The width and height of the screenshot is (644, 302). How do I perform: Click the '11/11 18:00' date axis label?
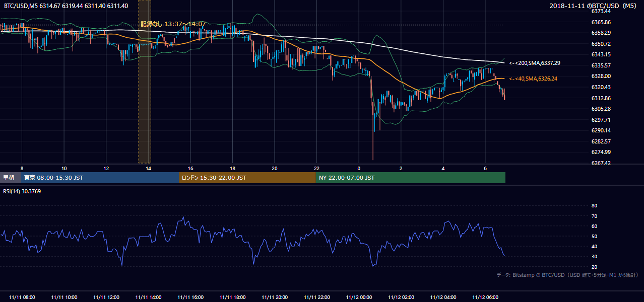coord(232,297)
